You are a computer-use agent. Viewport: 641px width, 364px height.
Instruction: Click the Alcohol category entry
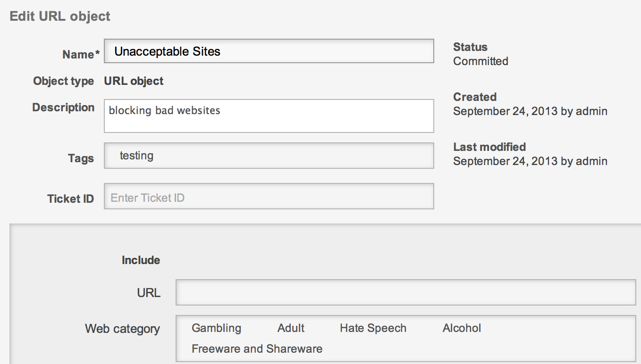pyautogui.click(x=462, y=328)
